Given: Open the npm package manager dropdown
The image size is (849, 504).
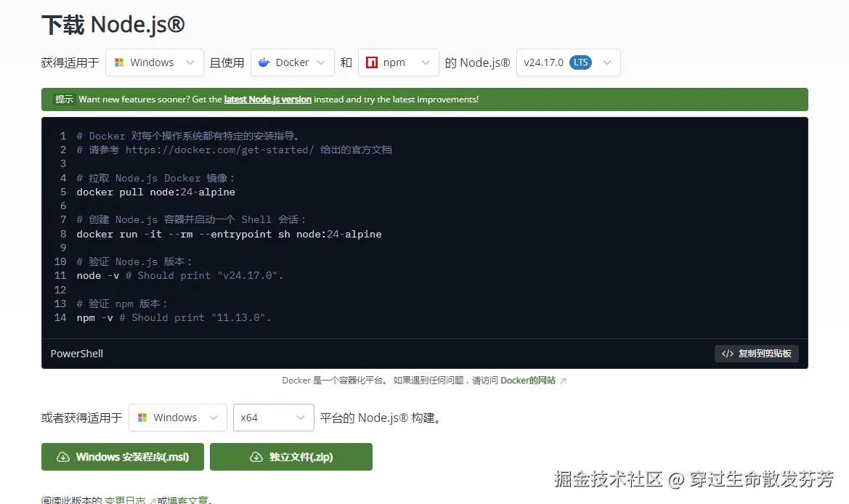Looking at the screenshot, I should pos(399,62).
